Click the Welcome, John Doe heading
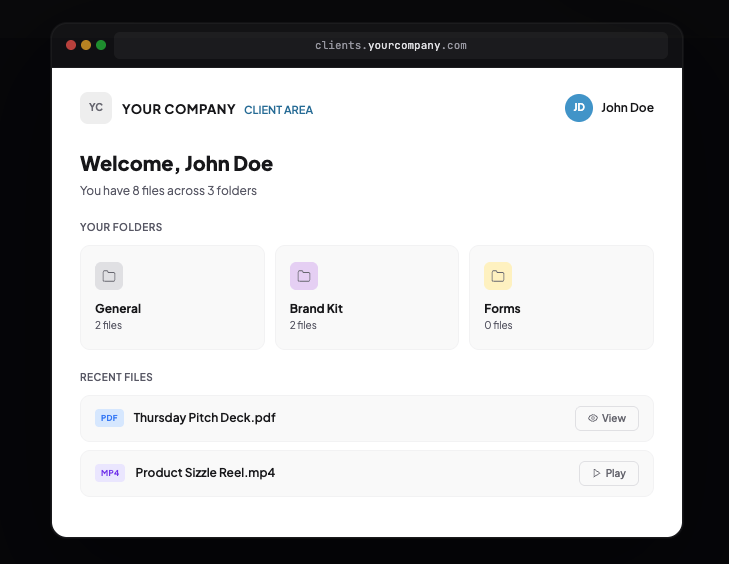729x564 pixels. click(176, 164)
